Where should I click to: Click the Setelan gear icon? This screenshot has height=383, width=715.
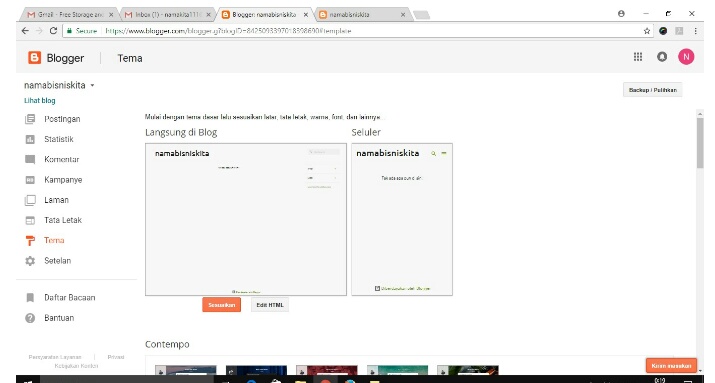[x=30, y=261]
